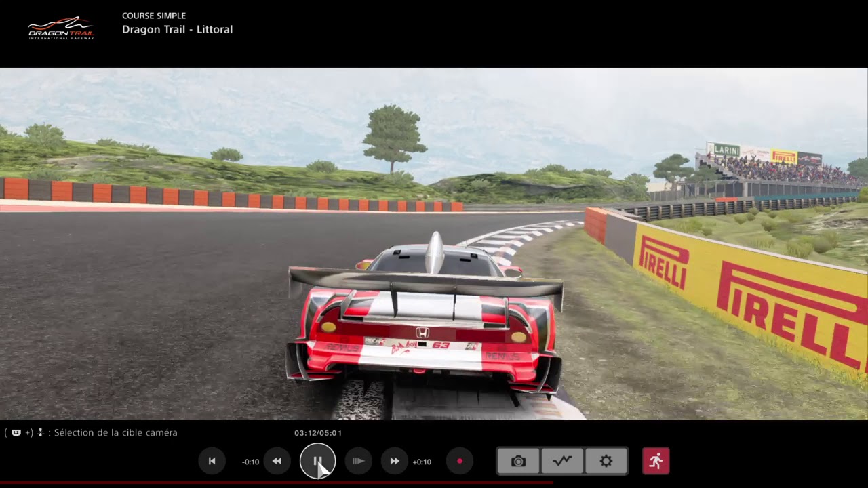Viewport: 868px width, 488px height.
Task: Skip to the replay start
Action: pos(212,461)
